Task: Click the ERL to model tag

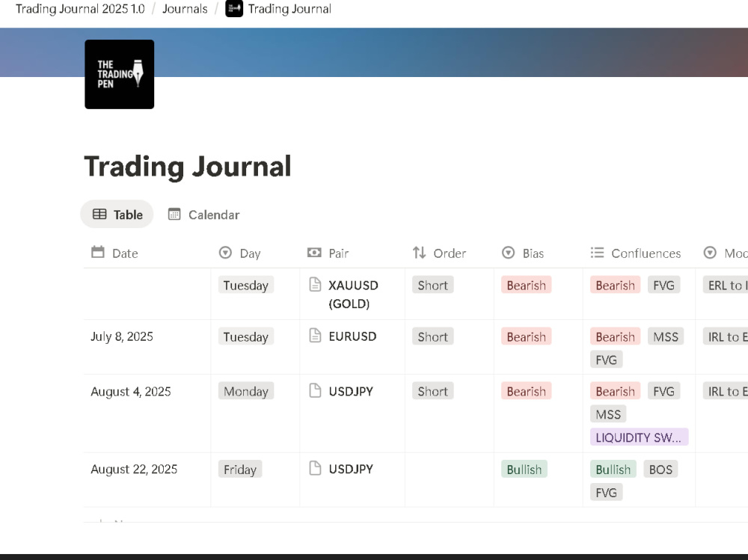Action: tap(725, 286)
